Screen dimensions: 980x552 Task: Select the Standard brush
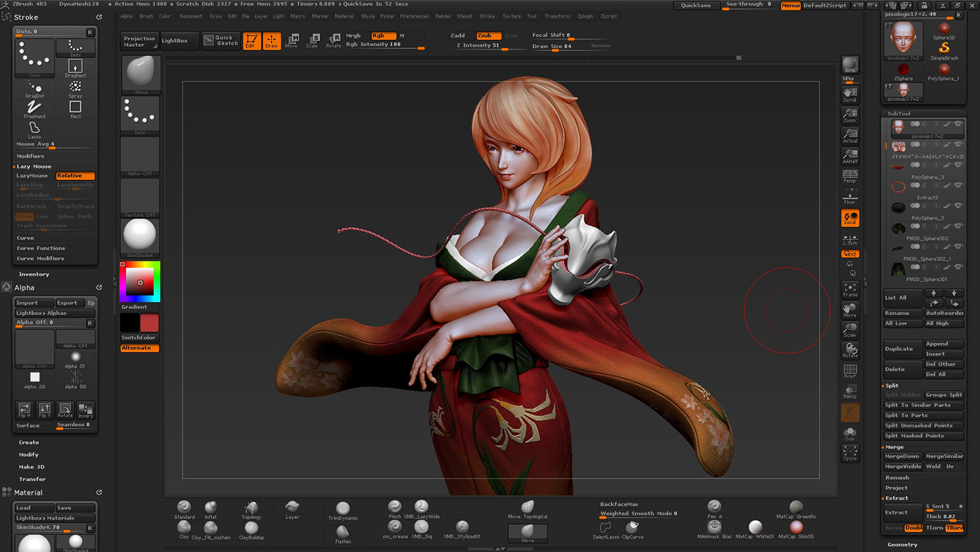click(x=184, y=510)
